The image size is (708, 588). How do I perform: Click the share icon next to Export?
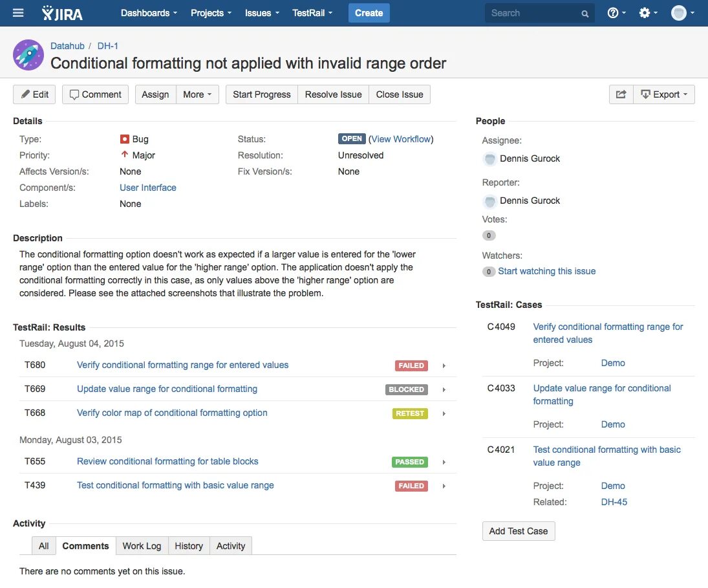click(x=620, y=94)
